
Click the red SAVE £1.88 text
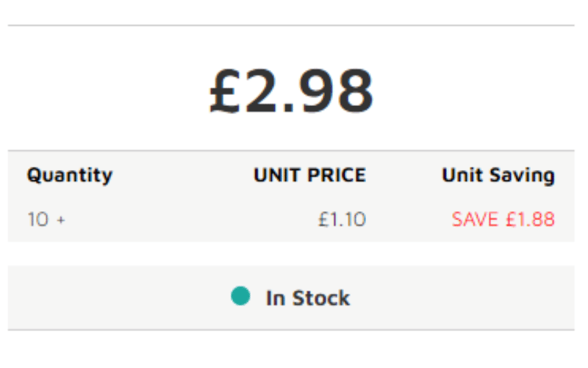coord(503,219)
